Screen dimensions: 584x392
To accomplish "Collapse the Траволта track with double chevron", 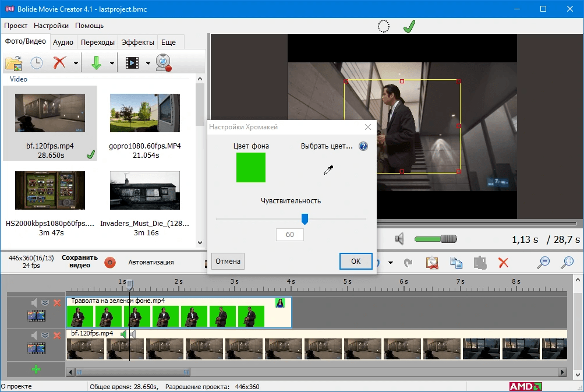I will click(45, 303).
